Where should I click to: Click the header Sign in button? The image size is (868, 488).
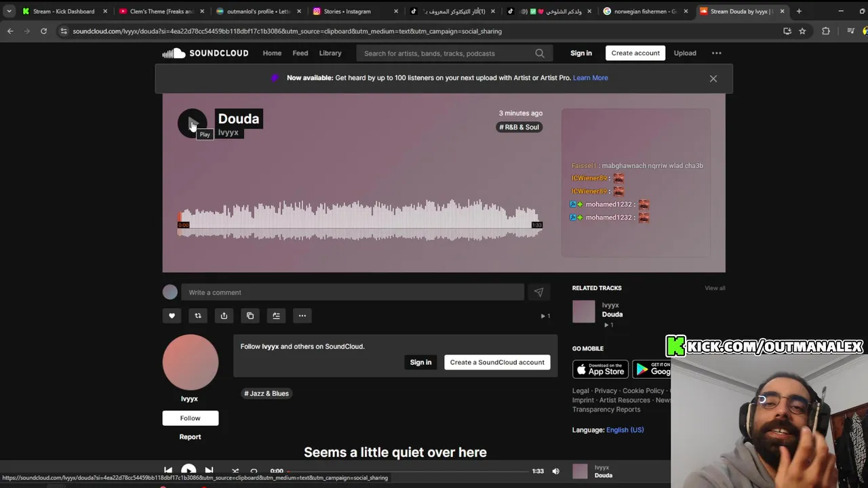pyautogui.click(x=581, y=53)
